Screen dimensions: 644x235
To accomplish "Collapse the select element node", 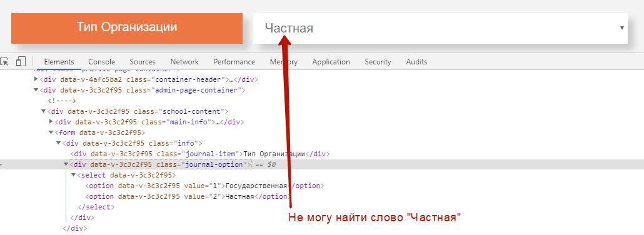I will [x=74, y=175].
